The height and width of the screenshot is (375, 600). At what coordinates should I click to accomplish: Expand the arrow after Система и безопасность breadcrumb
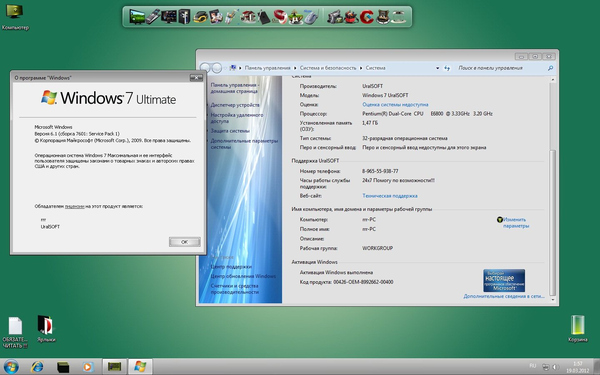pyautogui.click(x=361, y=68)
